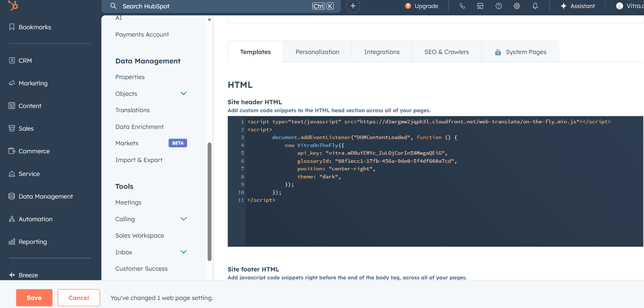The height and width of the screenshot is (308, 644).
Task: Expand the Inbox settings group
Action: [x=184, y=252]
